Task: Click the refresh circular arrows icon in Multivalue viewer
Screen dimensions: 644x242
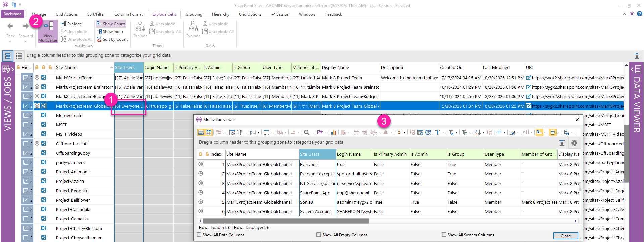Action: [428, 132]
